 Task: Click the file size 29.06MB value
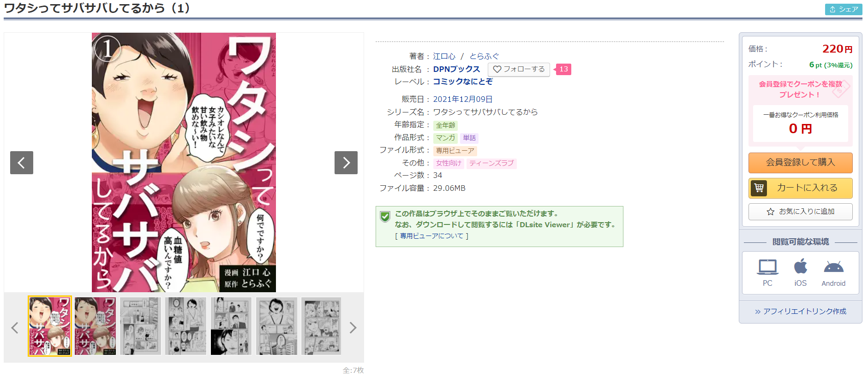[449, 188]
